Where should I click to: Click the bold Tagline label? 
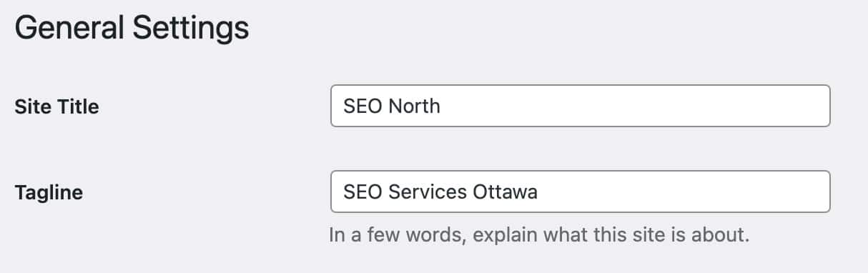49,192
